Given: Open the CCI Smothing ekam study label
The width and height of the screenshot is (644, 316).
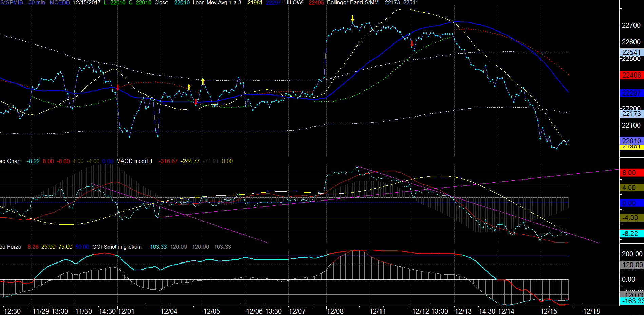Looking at the screenshot, I should [x=117, y=247].
